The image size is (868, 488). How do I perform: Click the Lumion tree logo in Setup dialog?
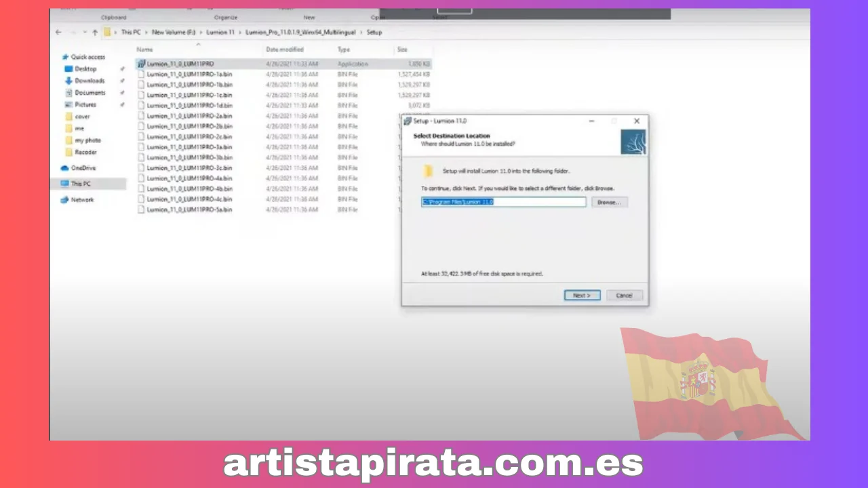click(x=633, y=142)
